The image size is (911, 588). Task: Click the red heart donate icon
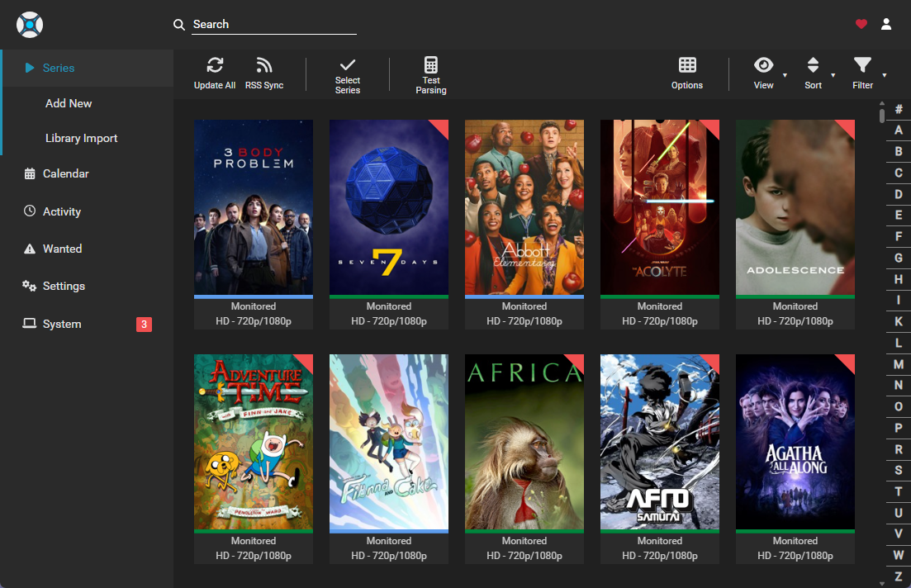point(861,24)
